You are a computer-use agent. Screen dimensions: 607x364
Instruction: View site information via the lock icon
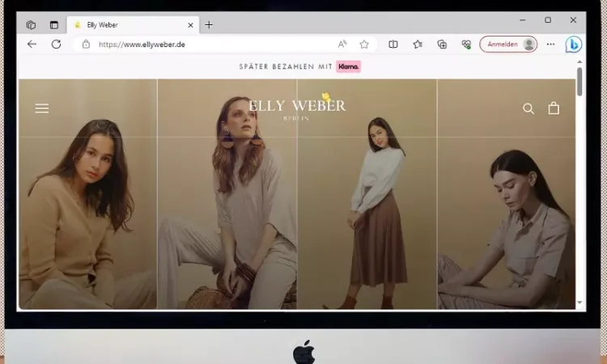[x=86, y=44]
